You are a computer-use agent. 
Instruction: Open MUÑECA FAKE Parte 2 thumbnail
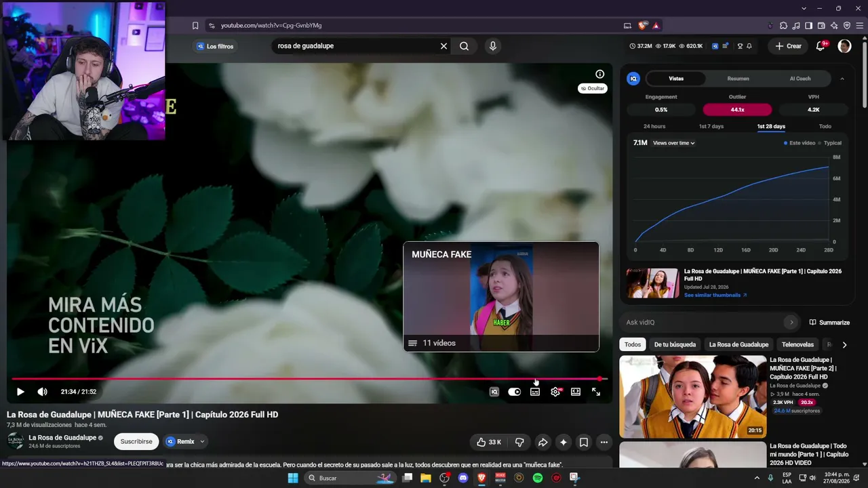coord(693,396)
